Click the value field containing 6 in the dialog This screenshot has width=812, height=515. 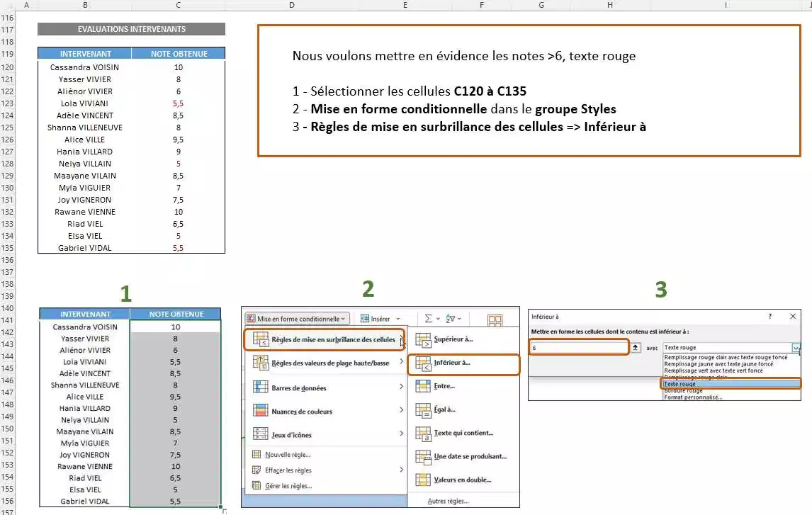click(578, 347)
